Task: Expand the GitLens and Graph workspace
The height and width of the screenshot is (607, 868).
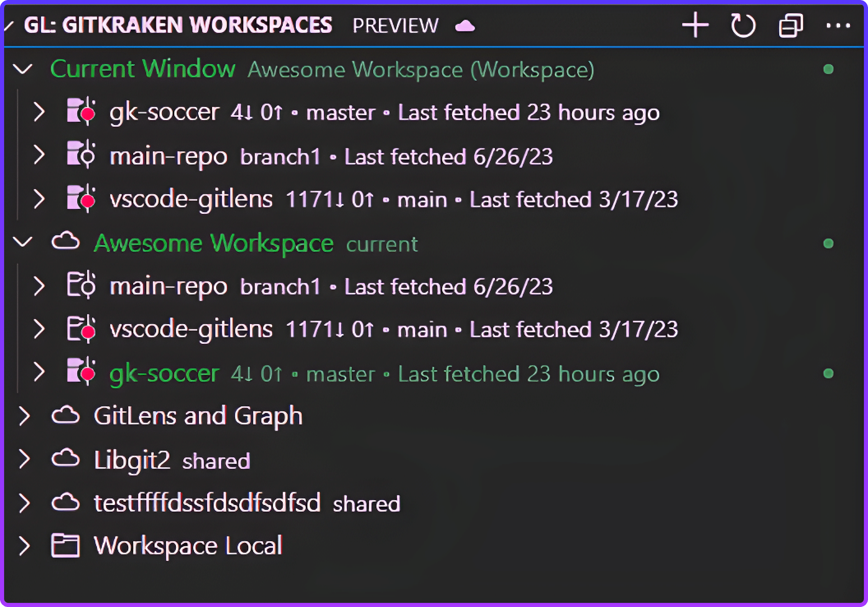Action: pyautogui.click(x=25, y=416)
